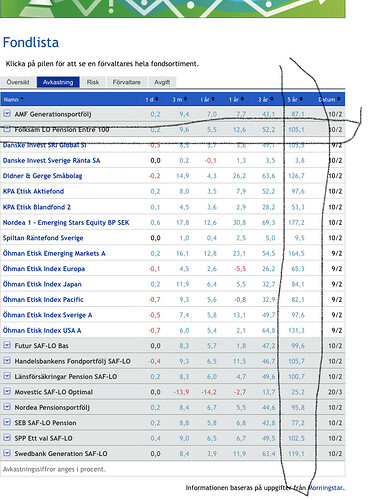The image size is (374, 500).
Task: Click 'Avkastningssiffror anges i procent' footnote
Action: point(54,469)
